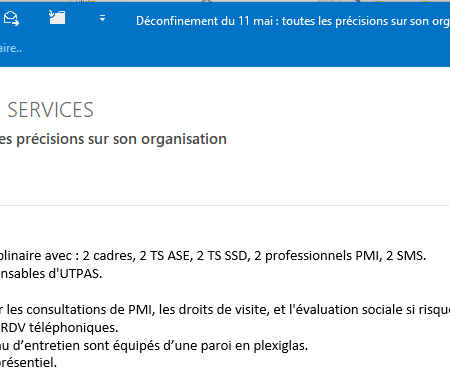The width and height of the screenshot is (450, 377).
Task: Click the "aire.." tell-me search field
Action: pos(11,48)
